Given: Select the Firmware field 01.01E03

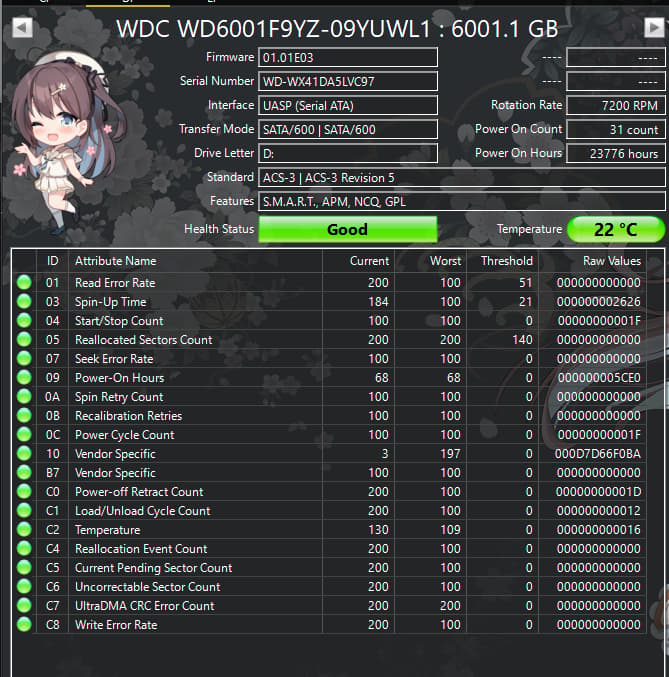Looking at the screenshot, I should 348,57.
